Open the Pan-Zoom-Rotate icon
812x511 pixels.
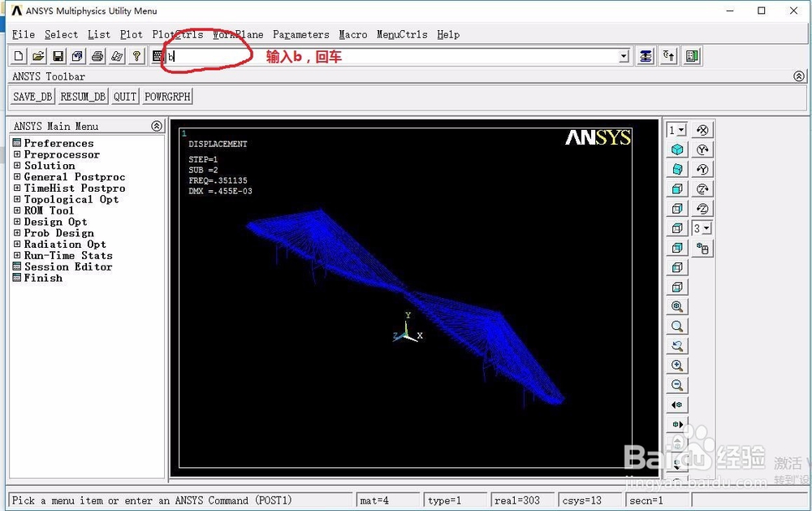pos(78,56)
